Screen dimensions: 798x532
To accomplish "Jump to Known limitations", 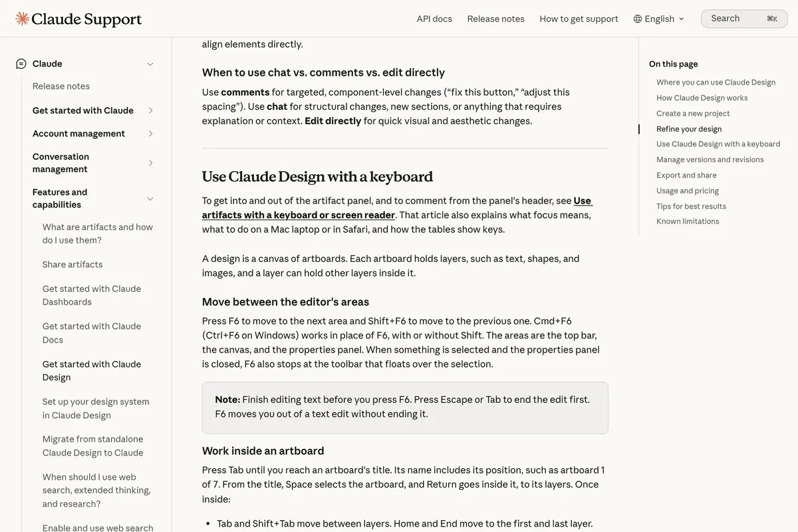I will (688, 221).
